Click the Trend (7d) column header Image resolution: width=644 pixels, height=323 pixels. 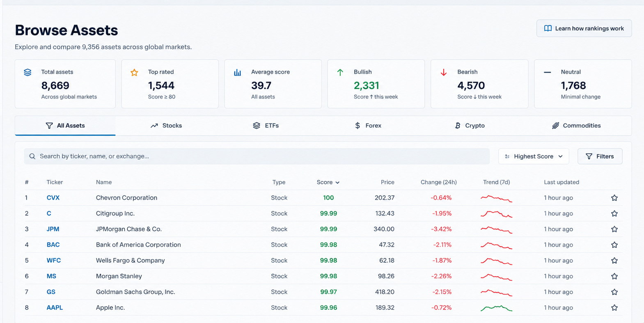(496, 182)
